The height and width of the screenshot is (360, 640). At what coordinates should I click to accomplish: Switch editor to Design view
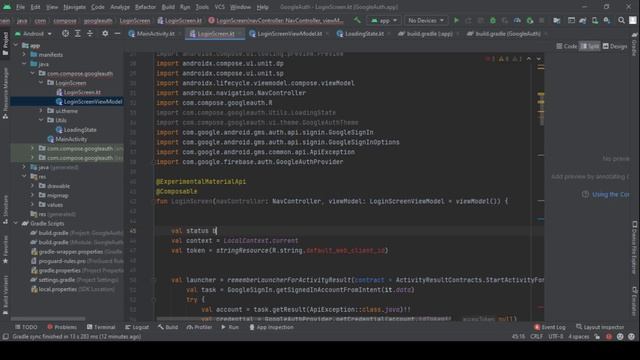(615, 46)
